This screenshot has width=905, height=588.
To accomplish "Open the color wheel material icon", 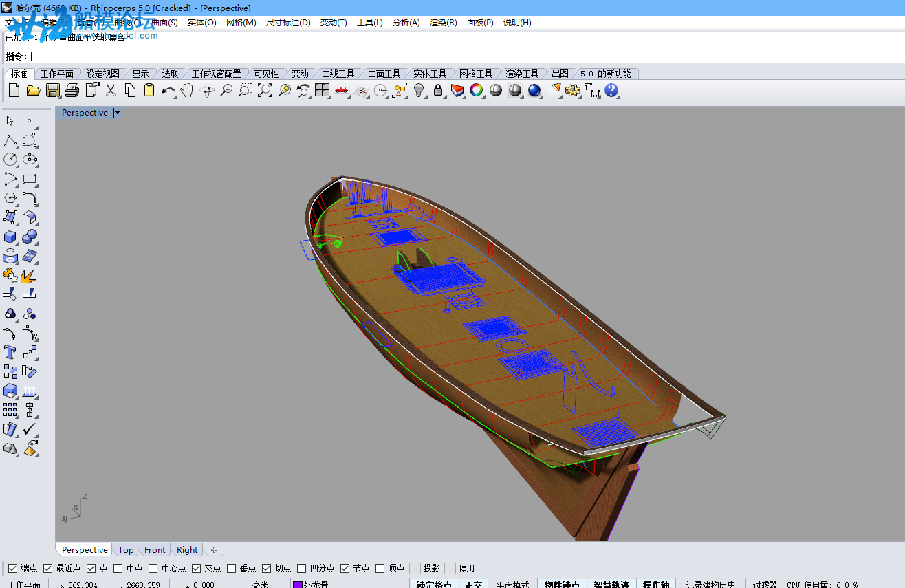I will coord(477,90).
